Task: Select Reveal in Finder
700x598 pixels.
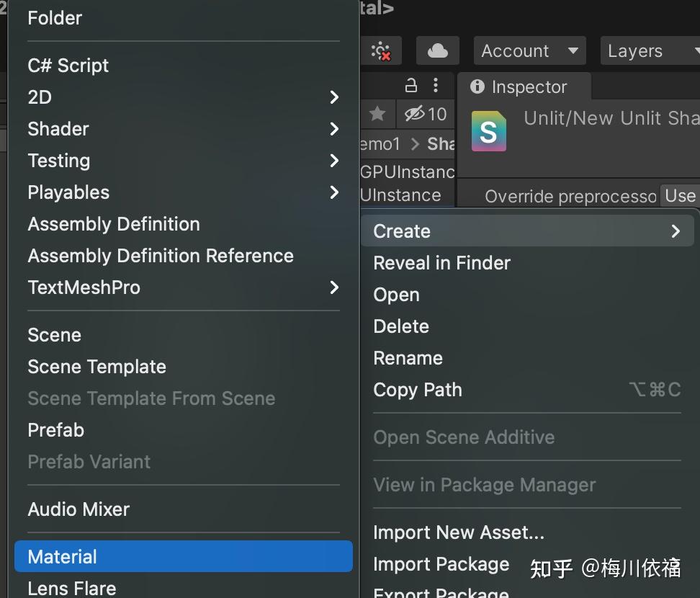Action: pyautogui.click(x=441, y=263)
